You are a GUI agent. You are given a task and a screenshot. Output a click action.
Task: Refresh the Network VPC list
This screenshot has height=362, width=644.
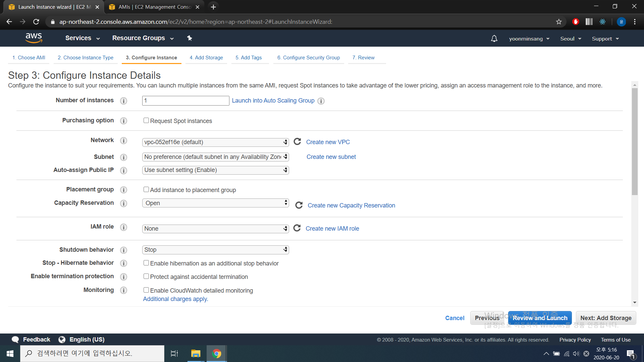[297, 142]
